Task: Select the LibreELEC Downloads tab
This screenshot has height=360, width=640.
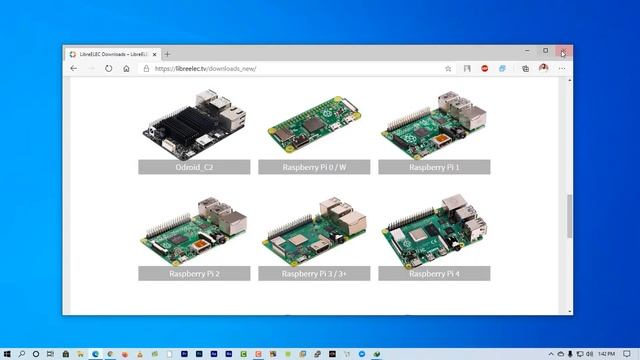Action: tap(113, 54)
